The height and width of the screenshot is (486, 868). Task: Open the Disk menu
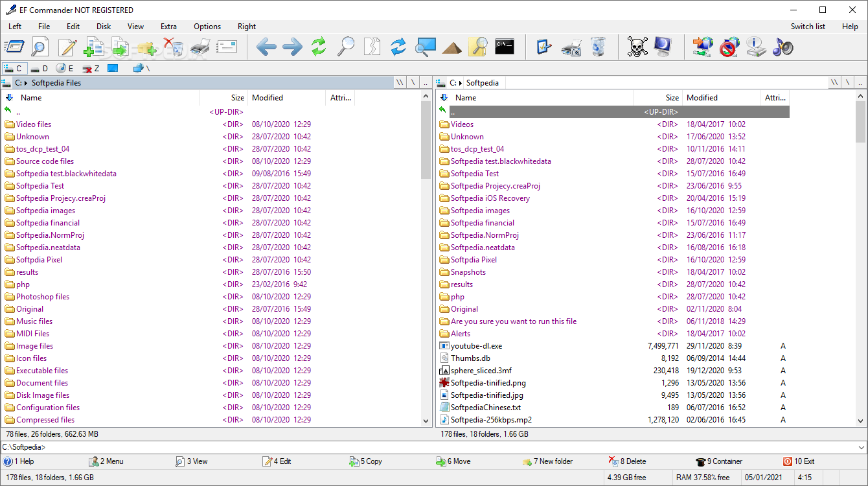point(104,27)
